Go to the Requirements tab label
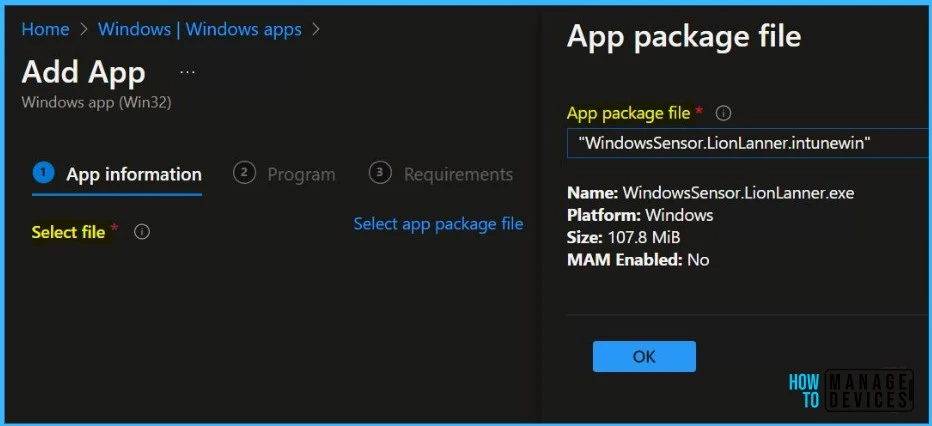Screen dimensions: 932x426 coord(458,174)
